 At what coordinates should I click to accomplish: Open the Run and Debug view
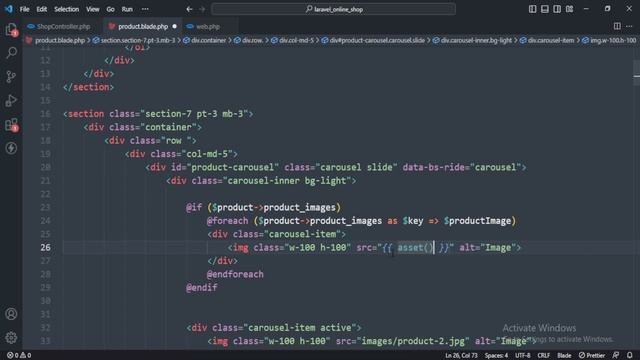point(11,100)
